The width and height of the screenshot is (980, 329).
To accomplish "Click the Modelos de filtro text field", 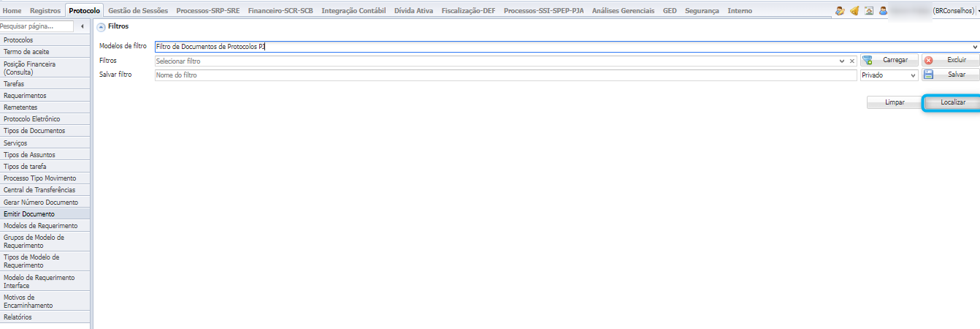I will click(562, 47).
